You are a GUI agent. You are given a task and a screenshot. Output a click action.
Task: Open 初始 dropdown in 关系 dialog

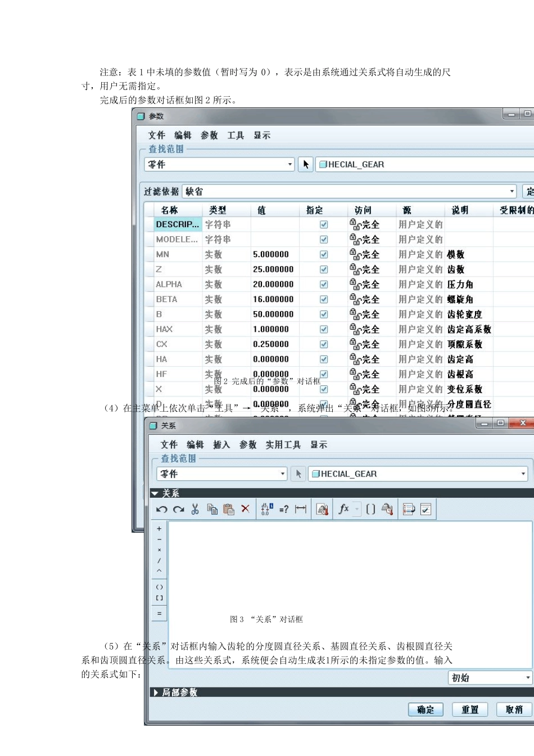(x=527, y=678)
